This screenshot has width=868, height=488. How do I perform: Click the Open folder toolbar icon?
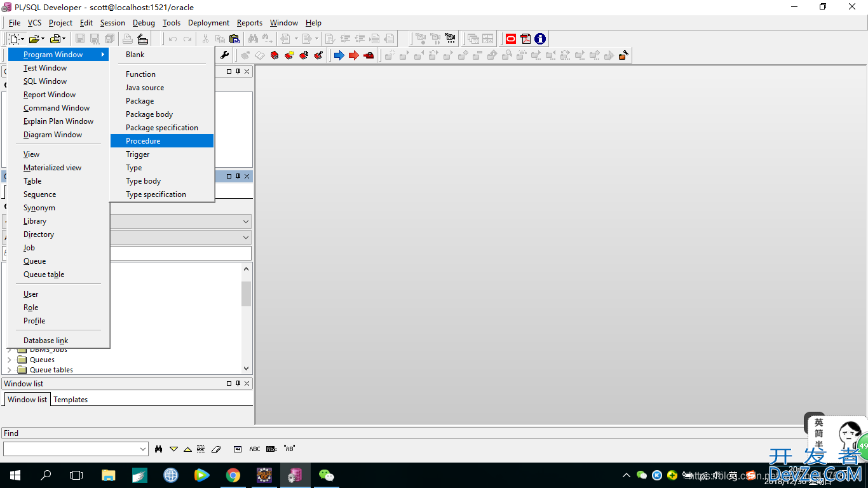click(x=34, y=39)
